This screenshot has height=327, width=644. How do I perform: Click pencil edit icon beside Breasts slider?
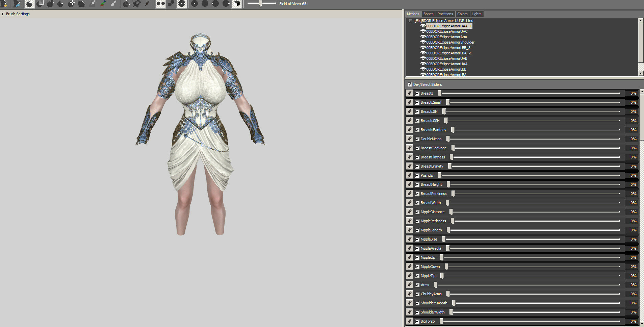410,93
